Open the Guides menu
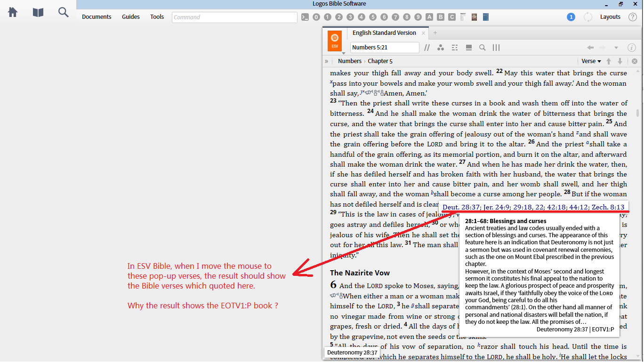Image resolution: width=644 pixels, height=362 pixels. (131, 17)
